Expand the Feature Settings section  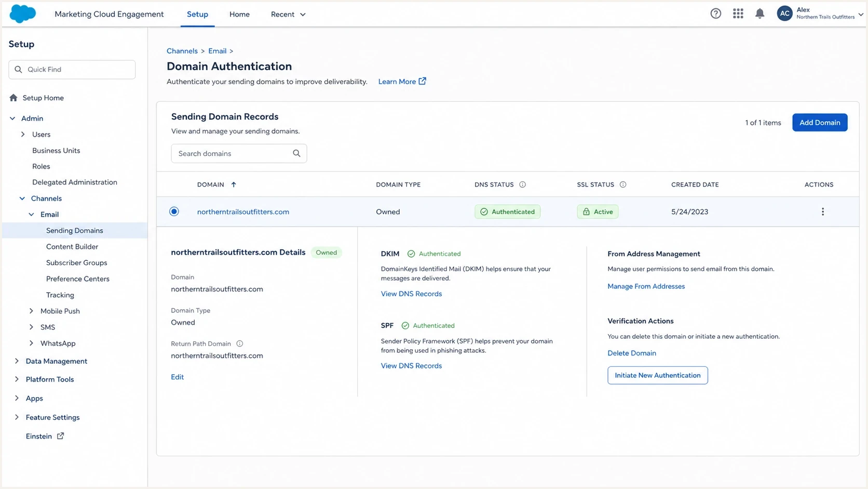click(x=17, y=417)
